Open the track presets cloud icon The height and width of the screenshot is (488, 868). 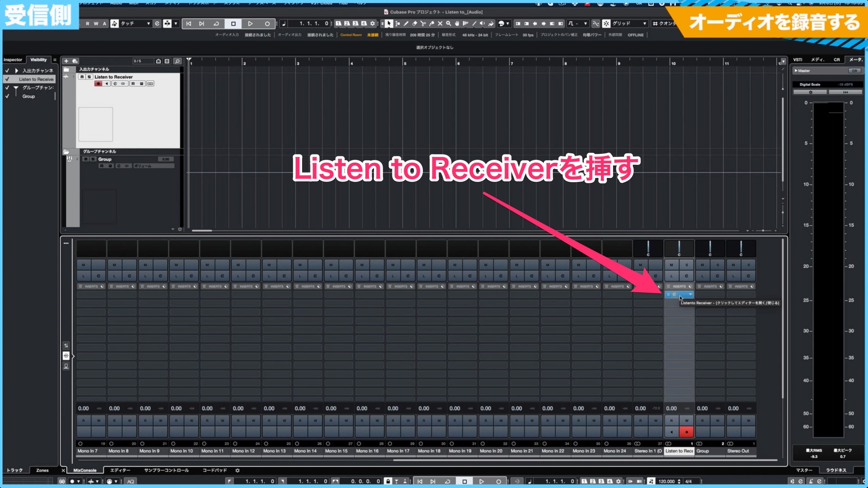point(75,61)
